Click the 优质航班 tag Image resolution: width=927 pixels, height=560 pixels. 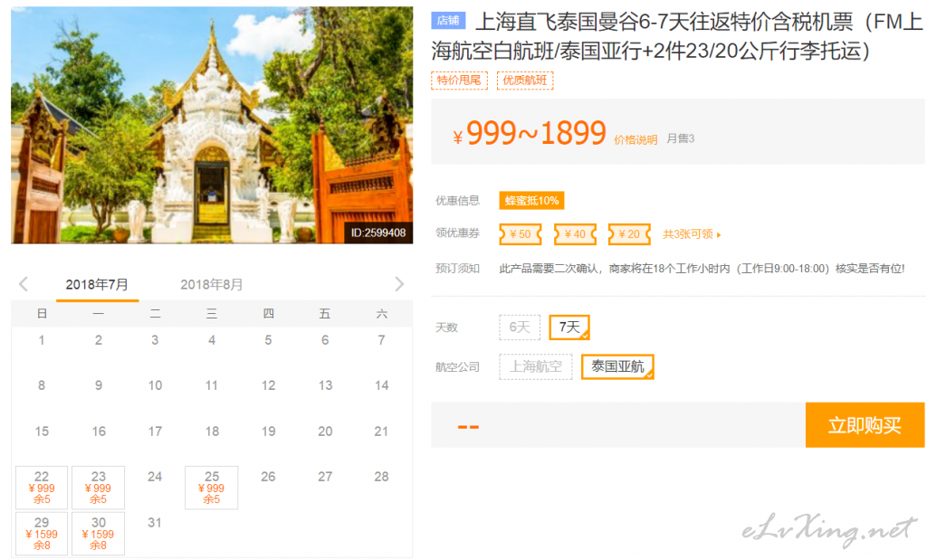(525, 81)
